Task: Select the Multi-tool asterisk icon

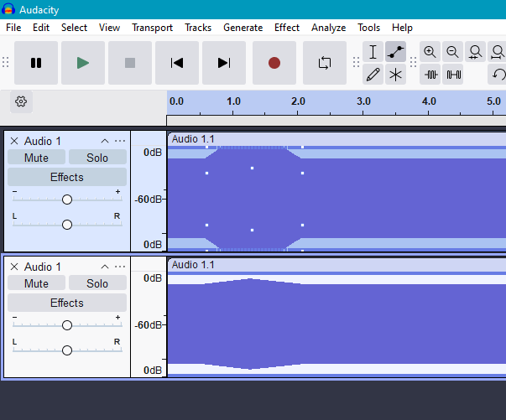Action: [396, 75]
